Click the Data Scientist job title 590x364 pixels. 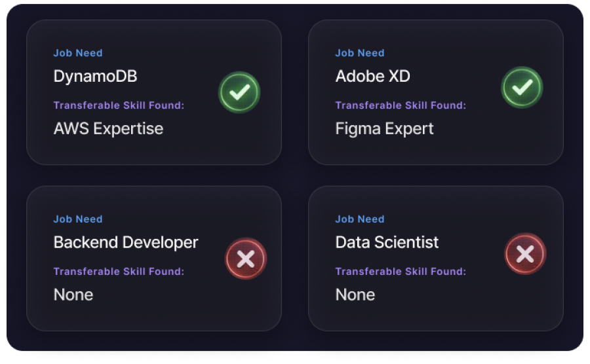(387, 243)
